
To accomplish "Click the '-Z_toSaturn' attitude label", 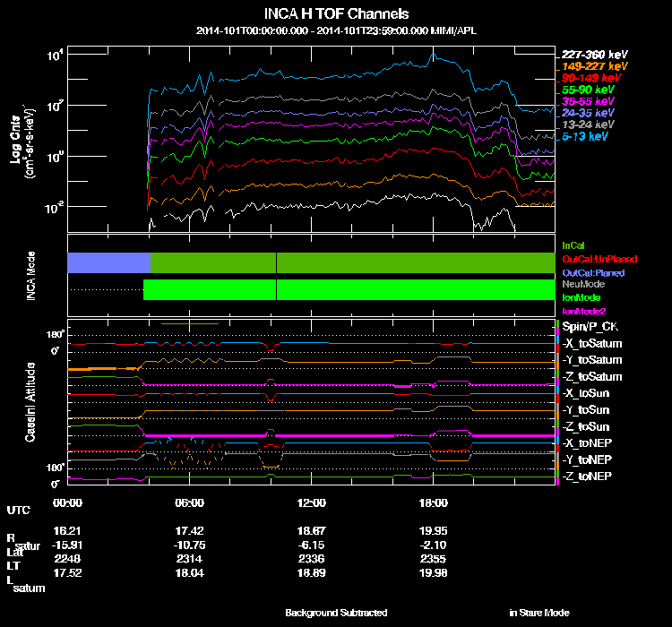I will (x=592, y=377).
